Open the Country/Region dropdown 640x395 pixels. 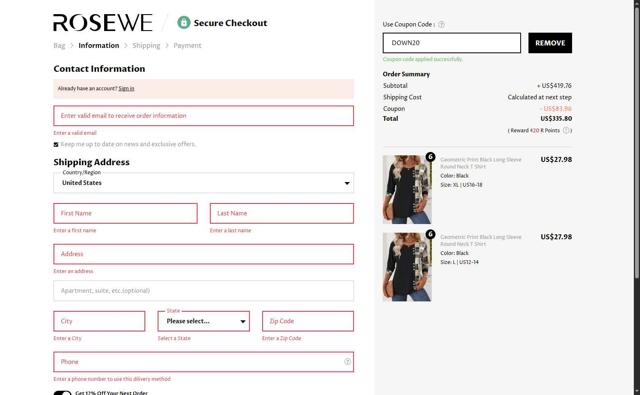(203, 183)
